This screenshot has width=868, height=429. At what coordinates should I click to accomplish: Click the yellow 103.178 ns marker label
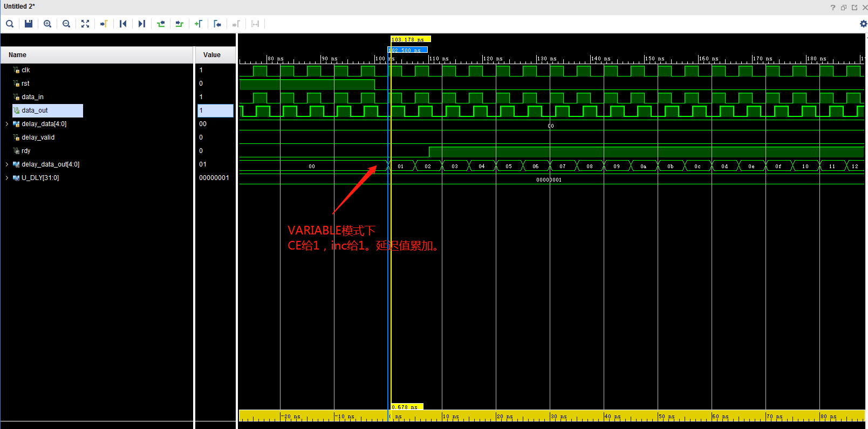411,39
